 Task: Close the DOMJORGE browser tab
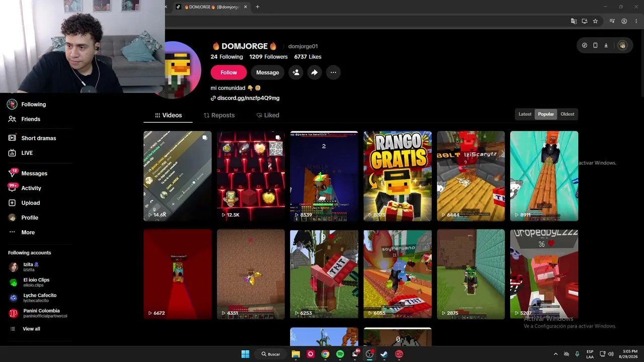click(x=246, y=7)
